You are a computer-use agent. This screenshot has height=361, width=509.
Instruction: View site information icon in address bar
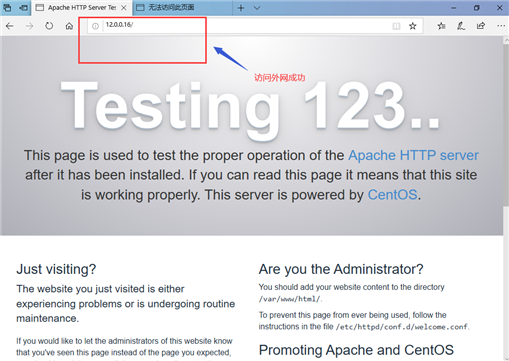(95, 26)
